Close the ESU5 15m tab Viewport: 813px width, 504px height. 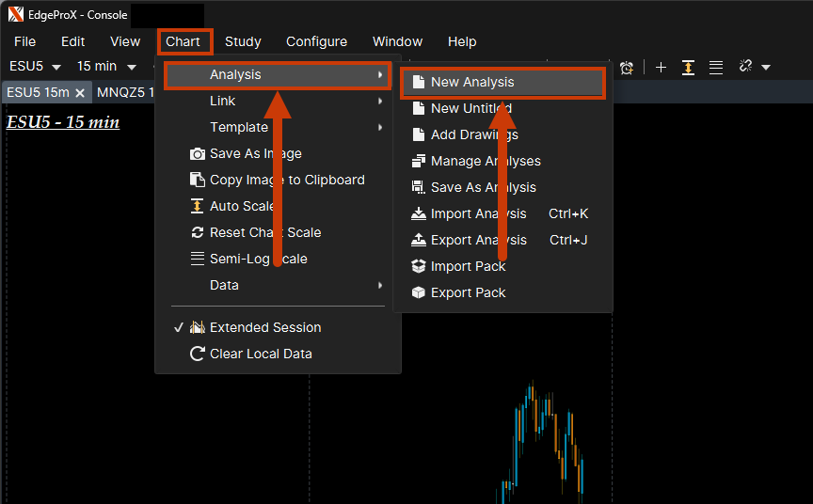(80, 92)
